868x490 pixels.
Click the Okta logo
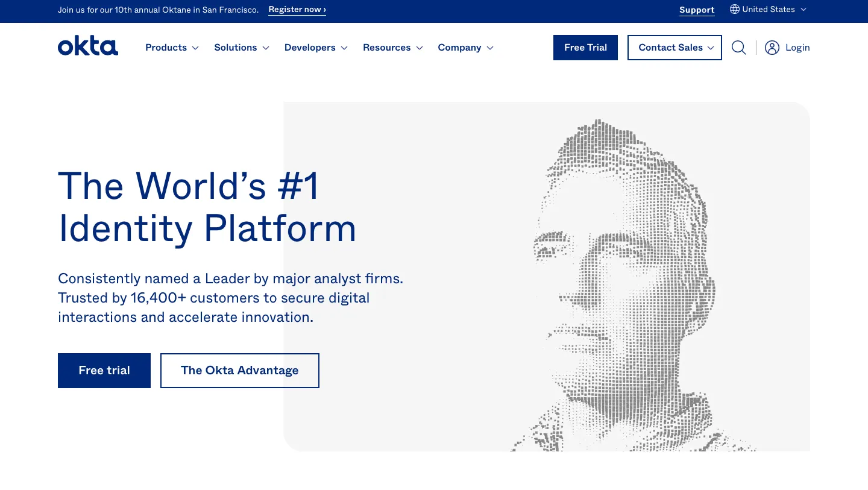(x=88, y=46)
